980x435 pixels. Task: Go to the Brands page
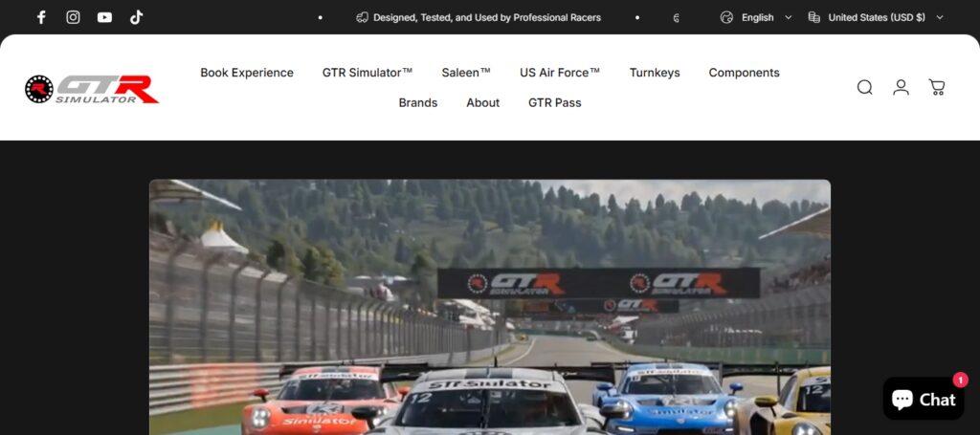coord(418,102)
